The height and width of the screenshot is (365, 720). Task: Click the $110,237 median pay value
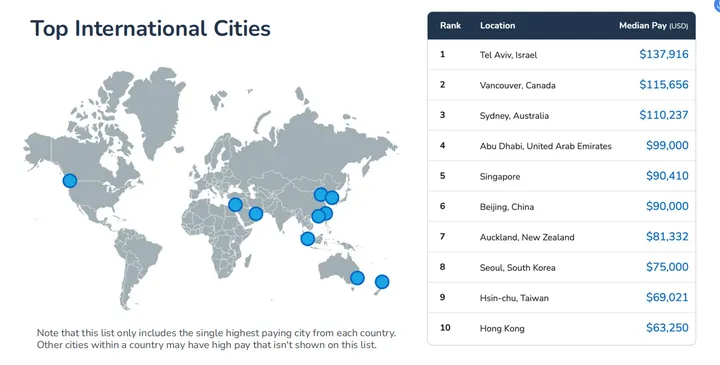point(664,115)
